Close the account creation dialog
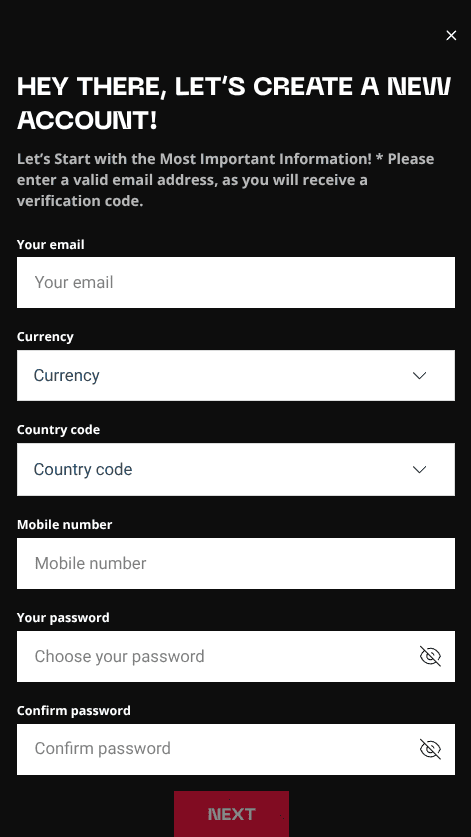This screenshot has width=471, height=837. [451, 35]
